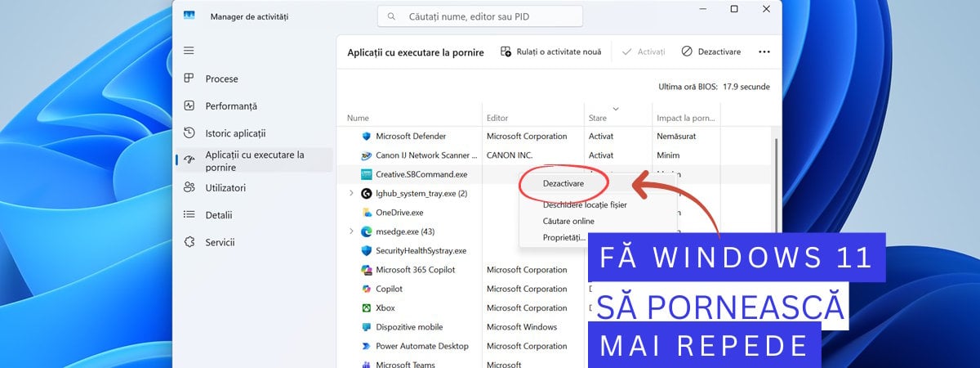The width and height of the screenshot is (980, 368).
Task: Click the Performanță pulse icon
Action: (x=189, y=105)
